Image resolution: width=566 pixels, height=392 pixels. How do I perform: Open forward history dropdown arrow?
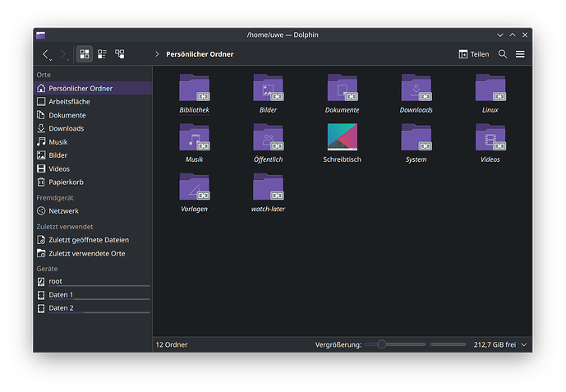[x=68, y=59]
